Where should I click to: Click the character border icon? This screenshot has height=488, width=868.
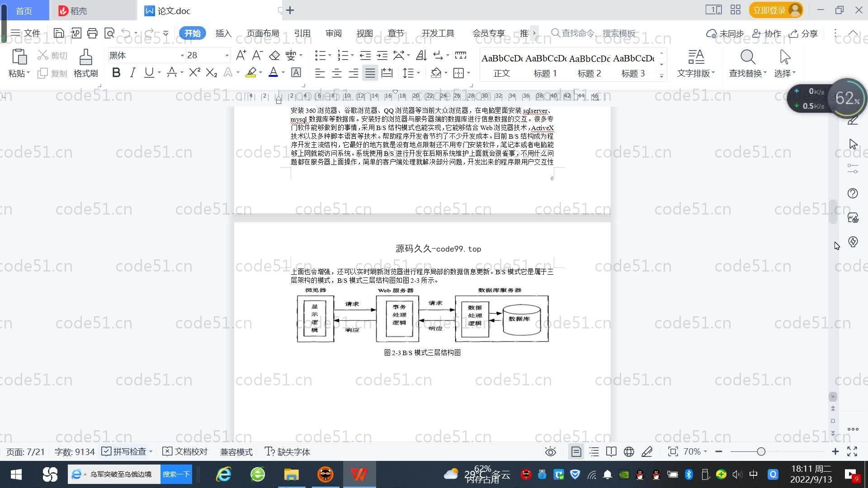click(x=296, y=72)
